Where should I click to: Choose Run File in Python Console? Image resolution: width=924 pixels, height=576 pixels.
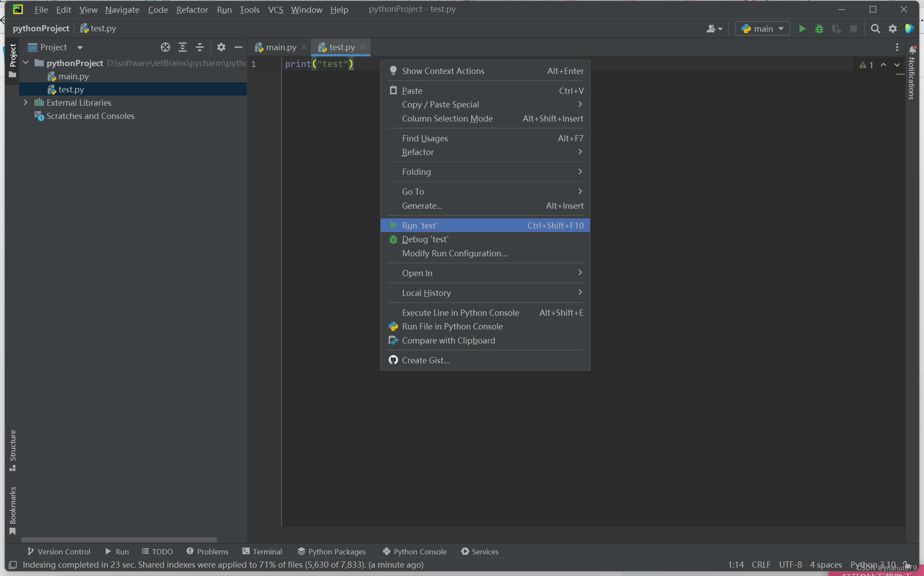point(485,326)
